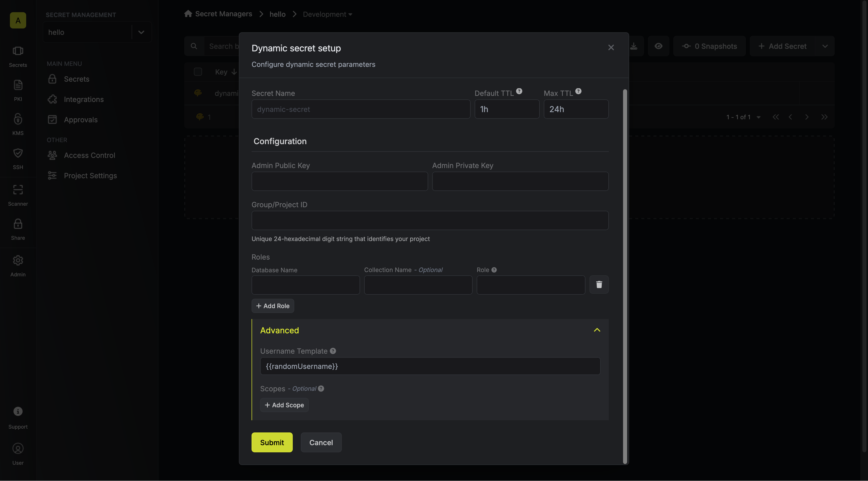Click the Add Role button

(273, 306)
